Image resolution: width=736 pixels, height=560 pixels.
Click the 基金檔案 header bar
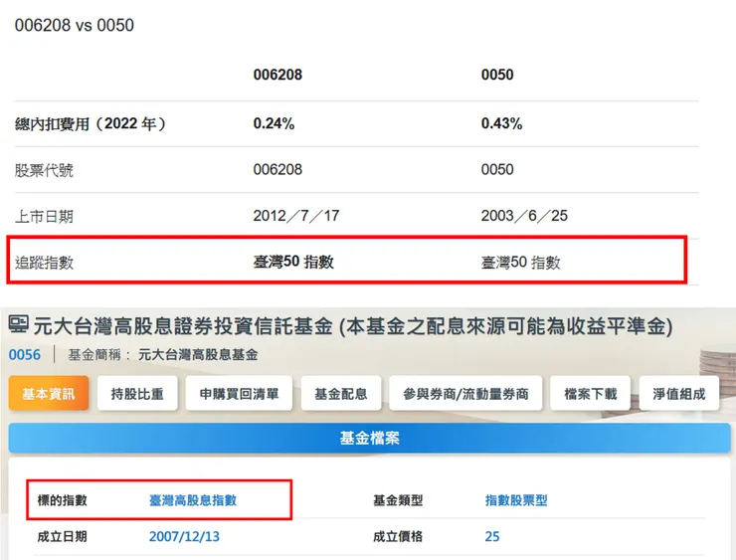[369, 439]
